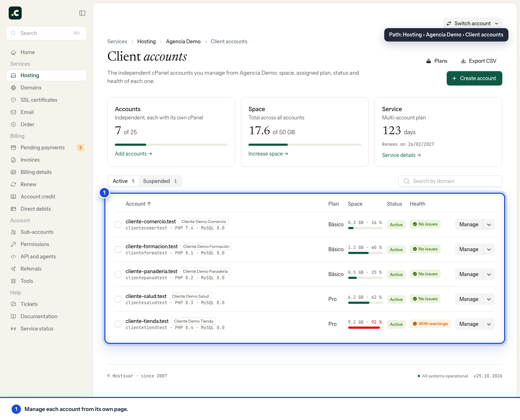The height and width of the screenshot is (420, 520).
Task: Click the Permissions key icon
Action: (x=13, y=244)
